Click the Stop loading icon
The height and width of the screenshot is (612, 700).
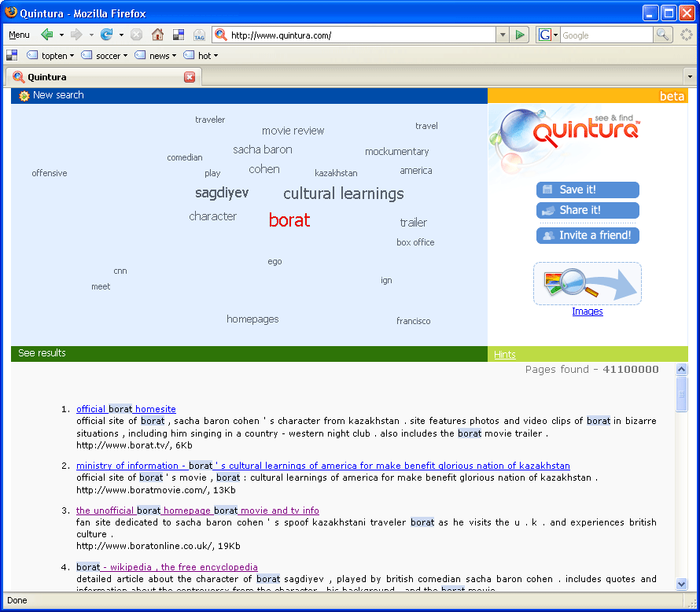point(137,35)
